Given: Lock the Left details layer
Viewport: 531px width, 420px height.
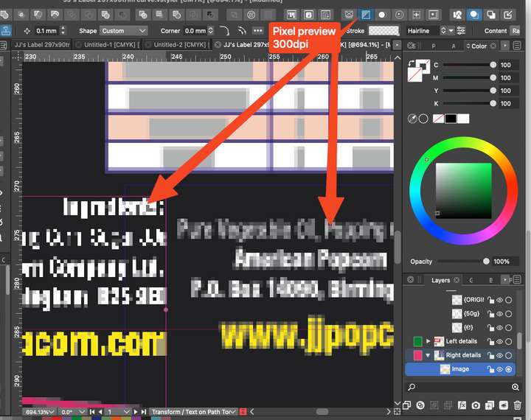Looking at the screenshot, I should coord(490,341).
